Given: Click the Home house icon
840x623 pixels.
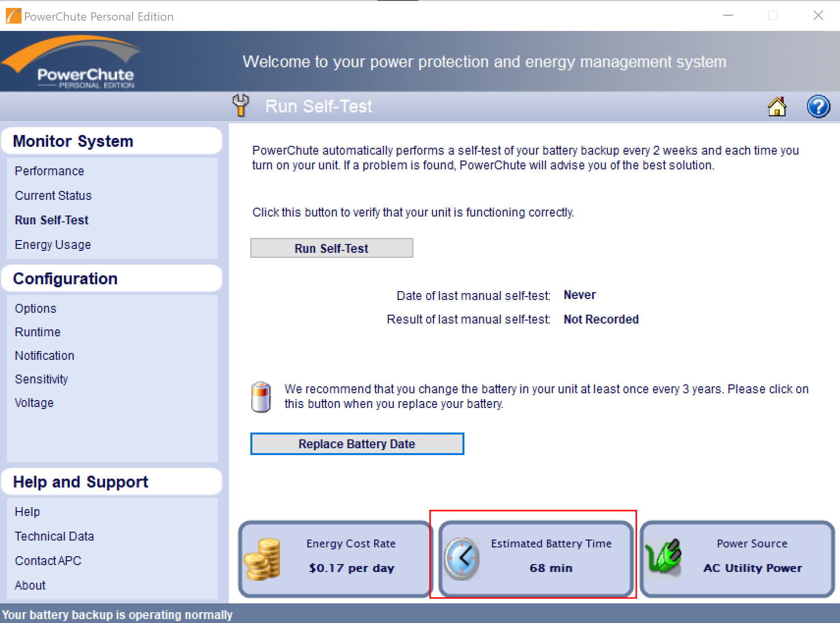Looking at the screenshot, I should tap(777, 107).
